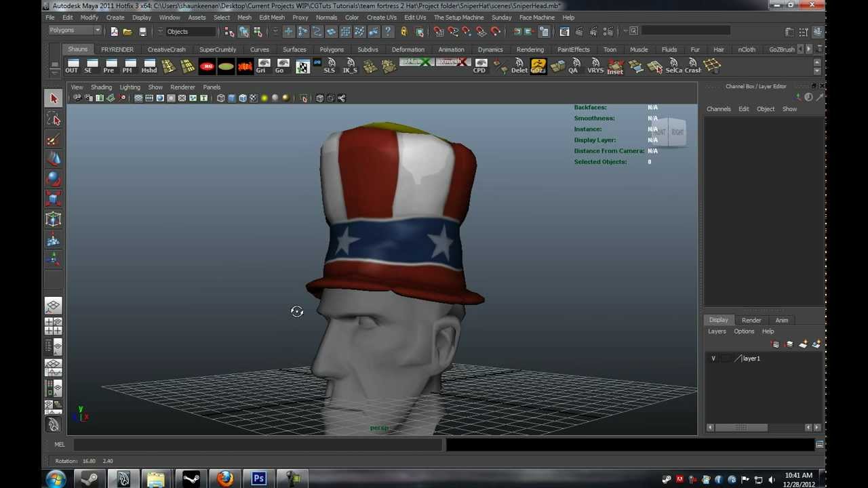Click the save scene disk icon
This screenshot has height=488, width=868.
point(142,31)
